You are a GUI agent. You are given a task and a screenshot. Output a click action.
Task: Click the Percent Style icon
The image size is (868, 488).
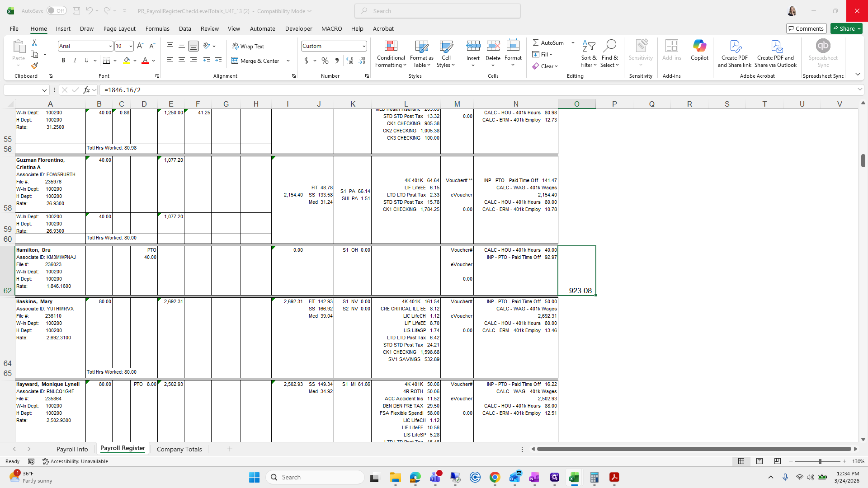(325, 61)
